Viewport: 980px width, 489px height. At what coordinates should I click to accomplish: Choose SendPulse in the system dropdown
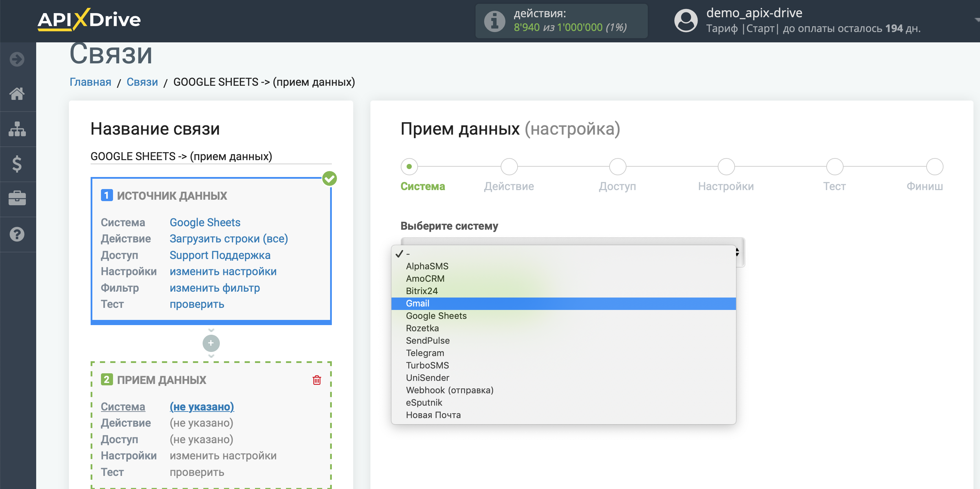pyautogui.click(x=563, y=340)
